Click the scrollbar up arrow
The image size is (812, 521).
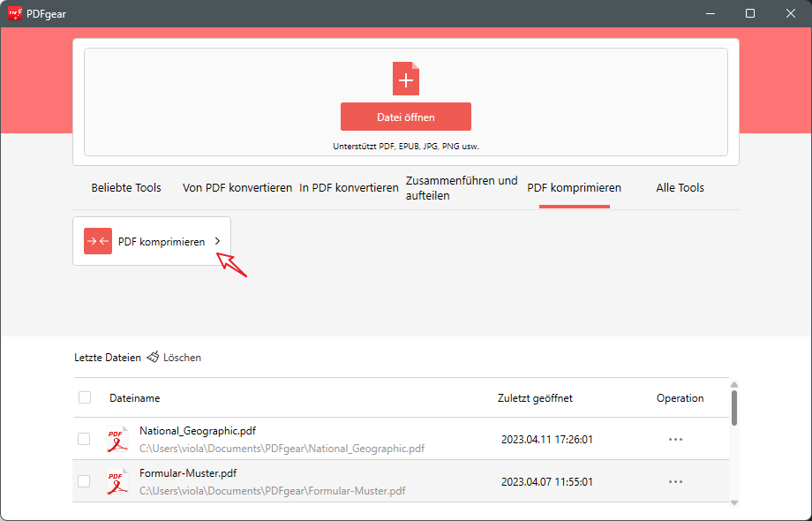(733, 383)
